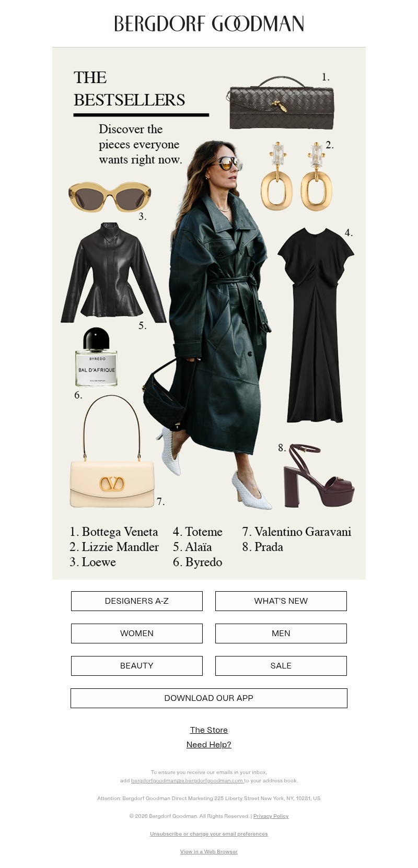This screenshot has height=868, width=418.
Task: Click Download Our App button
Action: pyautogui.click(x=209, y=698)
